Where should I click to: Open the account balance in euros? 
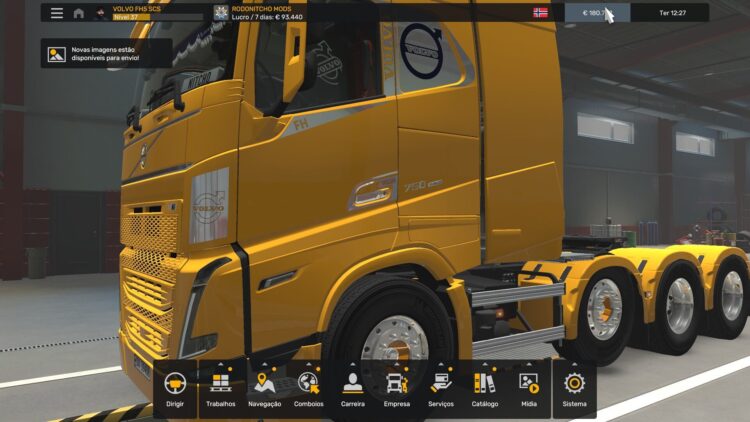click(597, 13)
